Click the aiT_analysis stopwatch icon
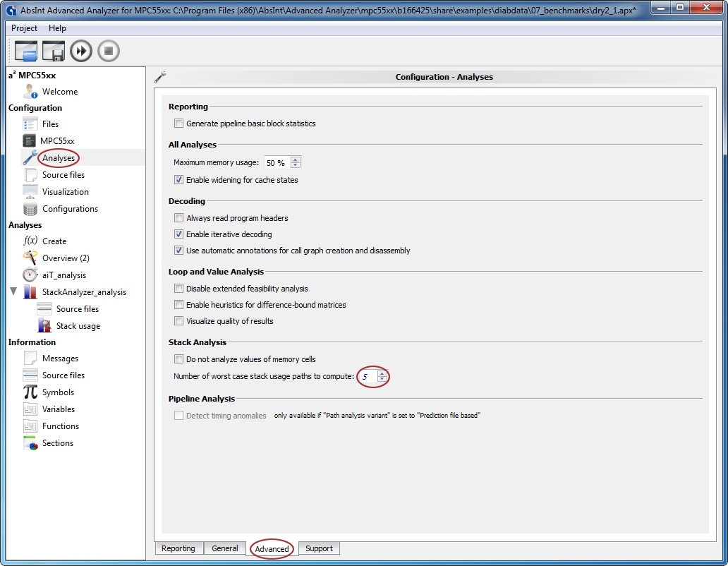This screenshot has height=566, width=728. [x=30, y=275]
